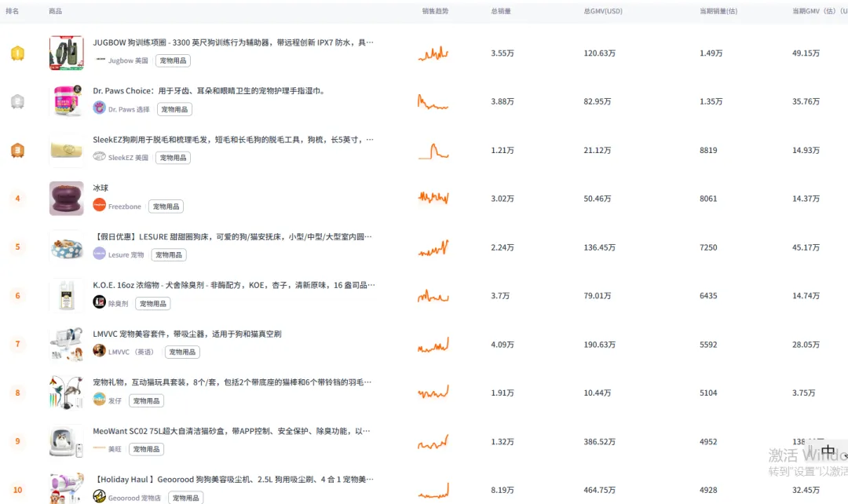848x504 pixels.
Task: Open the MeoWant litter box thumbnail
Action: (67, 441)
